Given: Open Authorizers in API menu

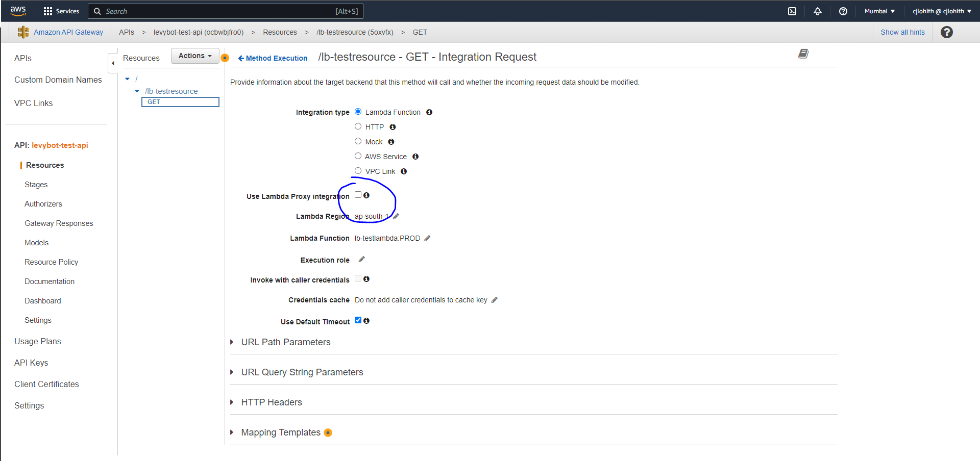Looking at the screenshot, I should click(x=43, y=204).
